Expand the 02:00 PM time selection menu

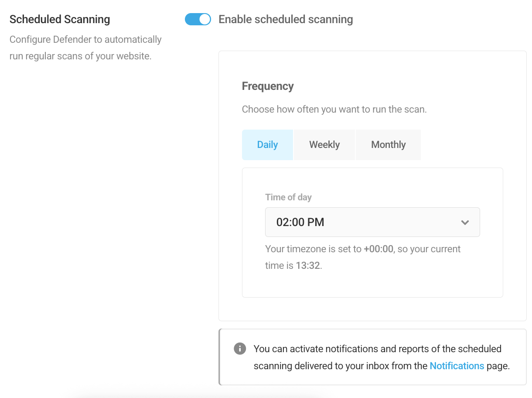(372, 222)
